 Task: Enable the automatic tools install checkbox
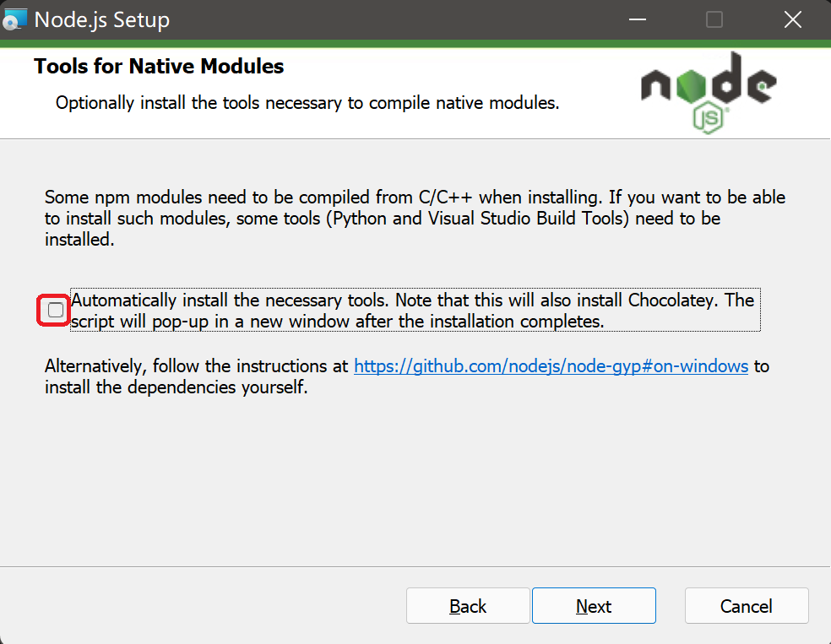[56, 311]
